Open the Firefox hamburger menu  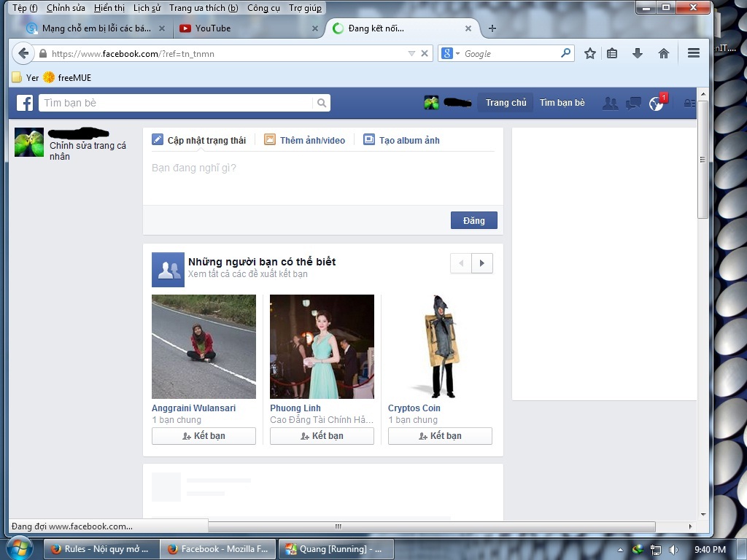[694, 53]
